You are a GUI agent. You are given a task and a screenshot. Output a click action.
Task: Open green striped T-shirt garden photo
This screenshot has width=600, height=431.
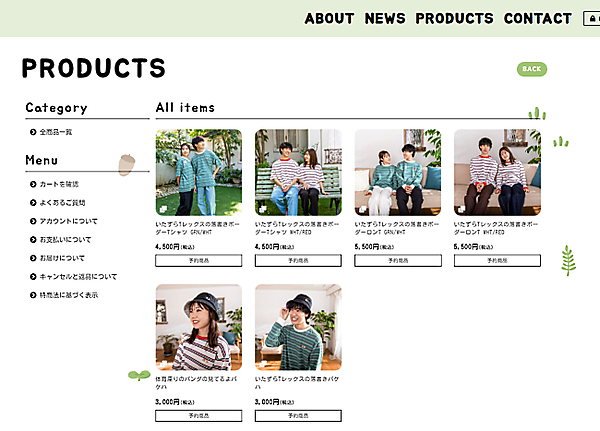[x=199, y=172]
